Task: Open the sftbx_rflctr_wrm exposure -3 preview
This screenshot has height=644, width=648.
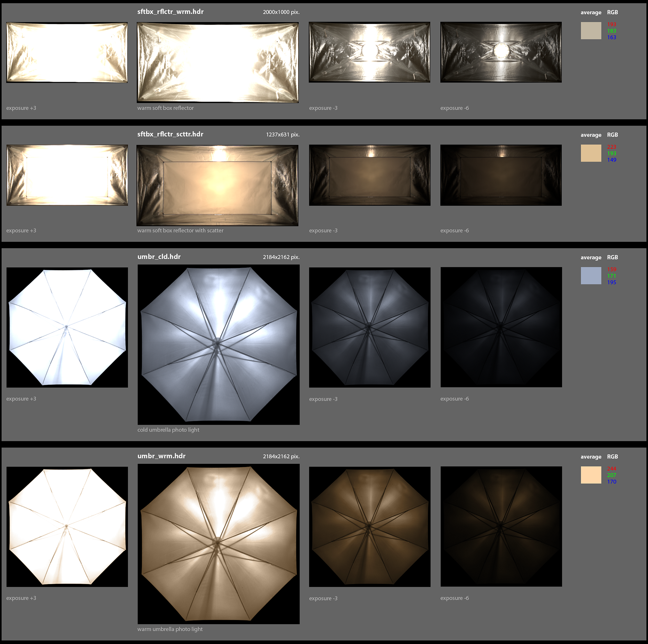Action: click(369, 52)
